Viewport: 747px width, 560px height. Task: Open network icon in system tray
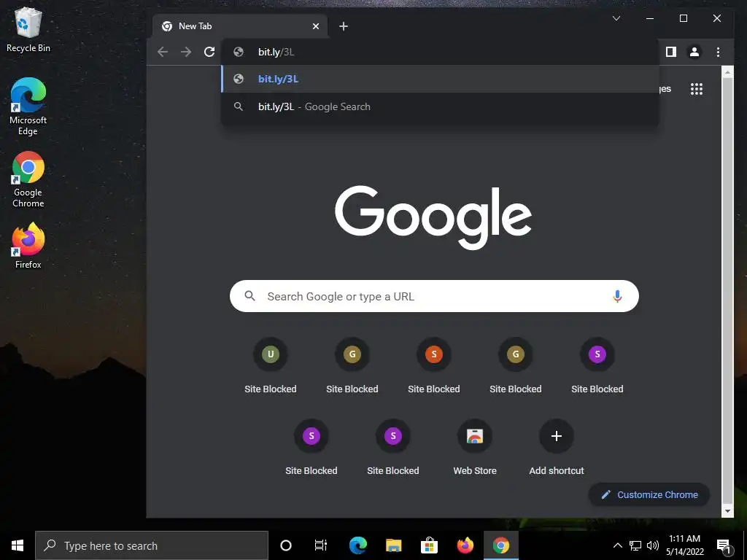coord(635,545)
